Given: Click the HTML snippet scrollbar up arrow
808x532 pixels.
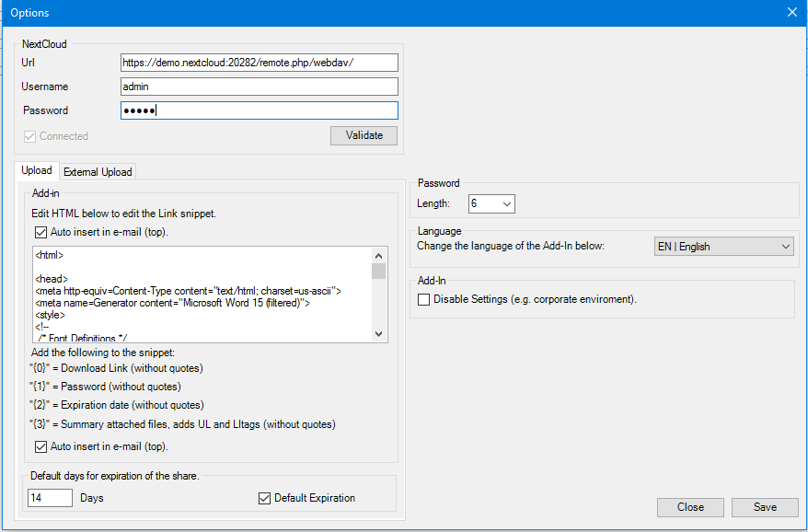Looking at the screenshot, I should tap(379, 256).
